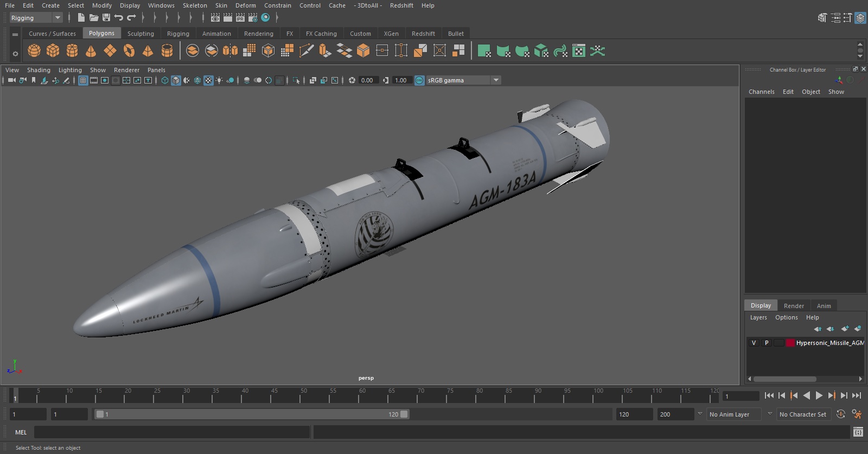
Task: Click the New Scene icon
Action: pos(81,18)
